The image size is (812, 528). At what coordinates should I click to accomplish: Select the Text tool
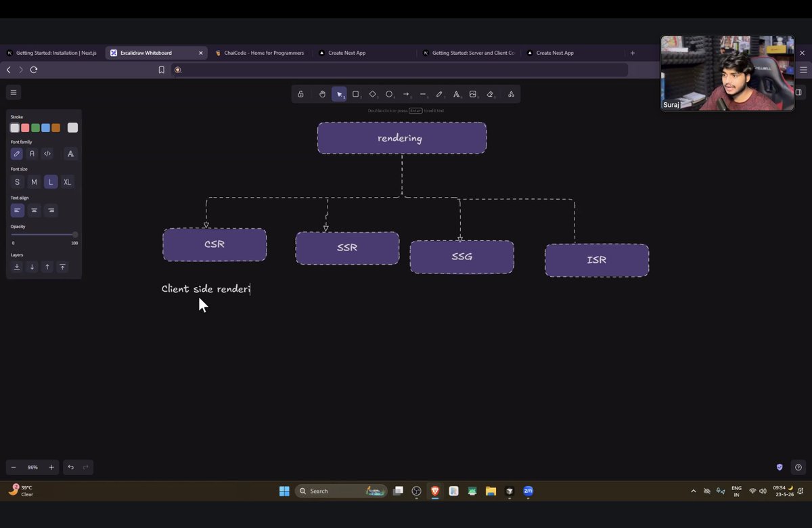coord(456,94)
